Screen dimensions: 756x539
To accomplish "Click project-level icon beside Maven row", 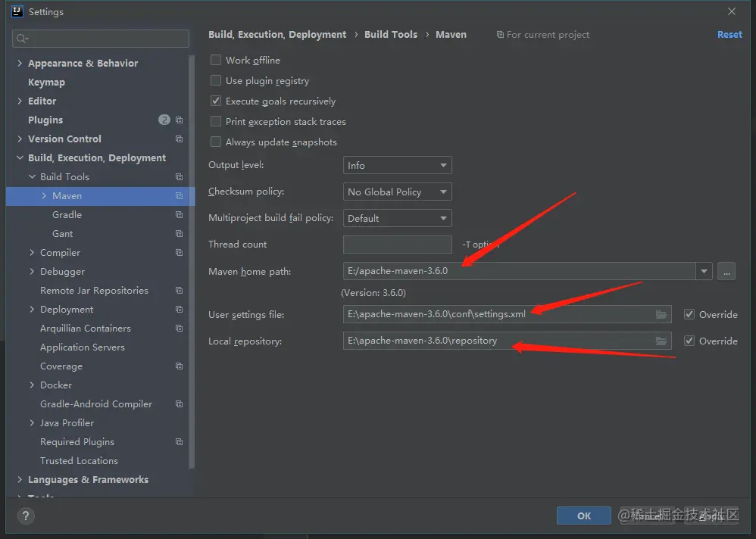I will pos(180,195).
